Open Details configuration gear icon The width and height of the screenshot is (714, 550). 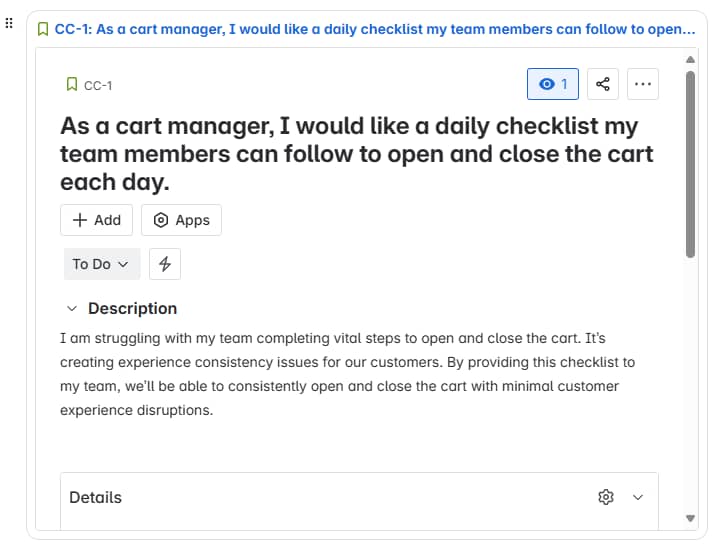[606, 497]
